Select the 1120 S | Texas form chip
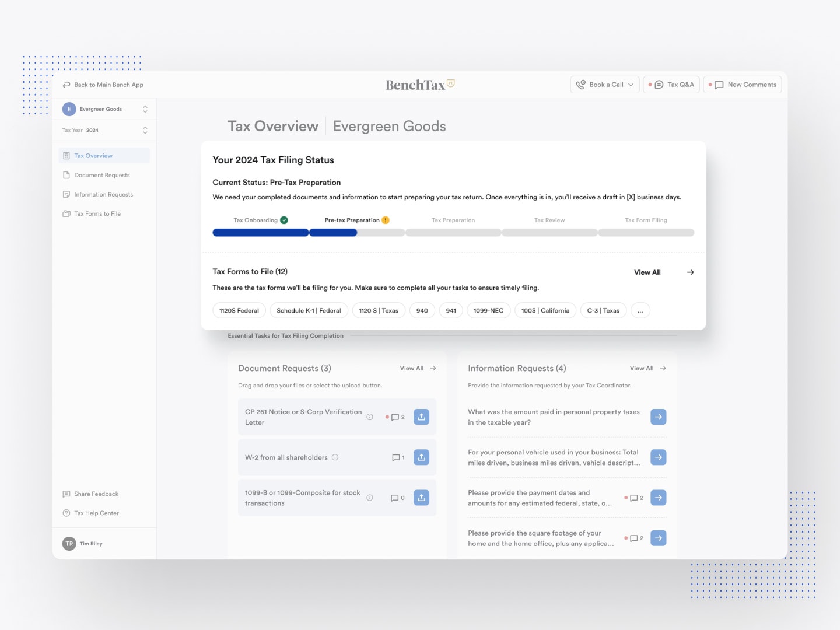 [379, 311]
